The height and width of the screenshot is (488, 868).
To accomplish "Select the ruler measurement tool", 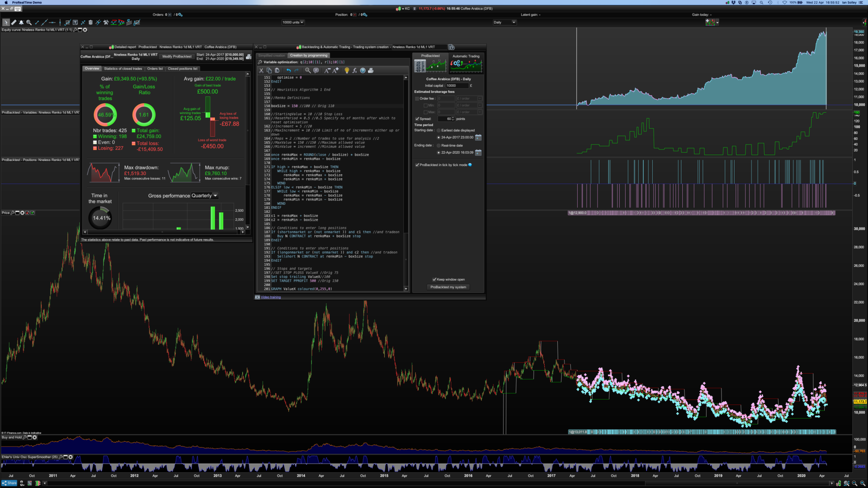I will (14, 22).
